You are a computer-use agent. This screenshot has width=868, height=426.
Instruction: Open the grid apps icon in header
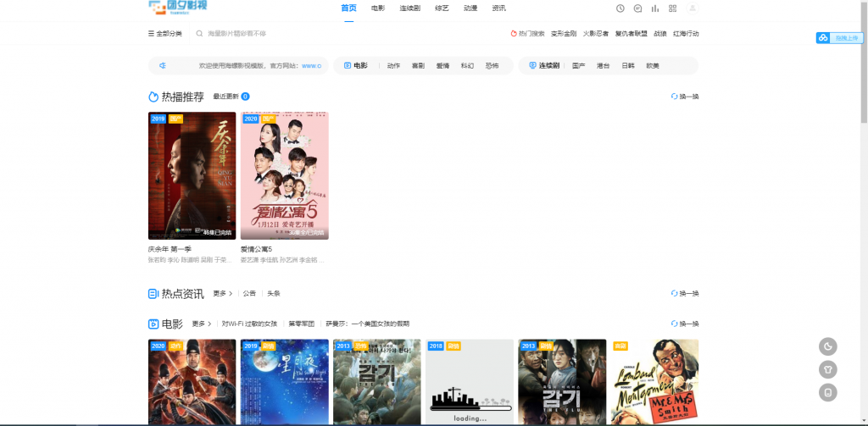[x=672, y=8]
